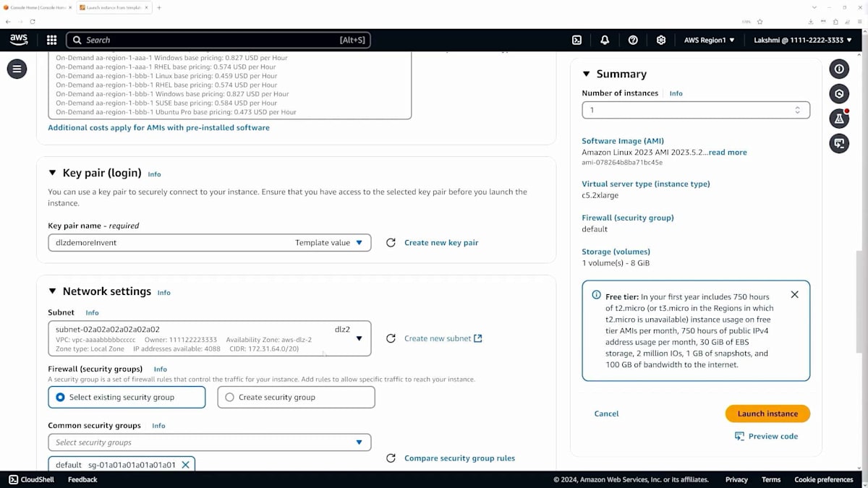
Task: Open the services grid menu icon
Action: (51, 40)
